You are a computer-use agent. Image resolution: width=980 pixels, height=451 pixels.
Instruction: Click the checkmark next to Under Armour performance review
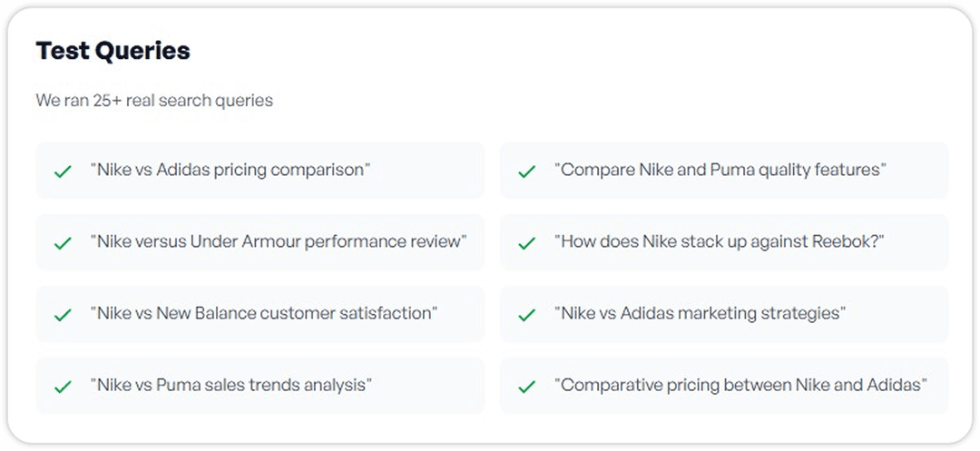tap(63, 242)
